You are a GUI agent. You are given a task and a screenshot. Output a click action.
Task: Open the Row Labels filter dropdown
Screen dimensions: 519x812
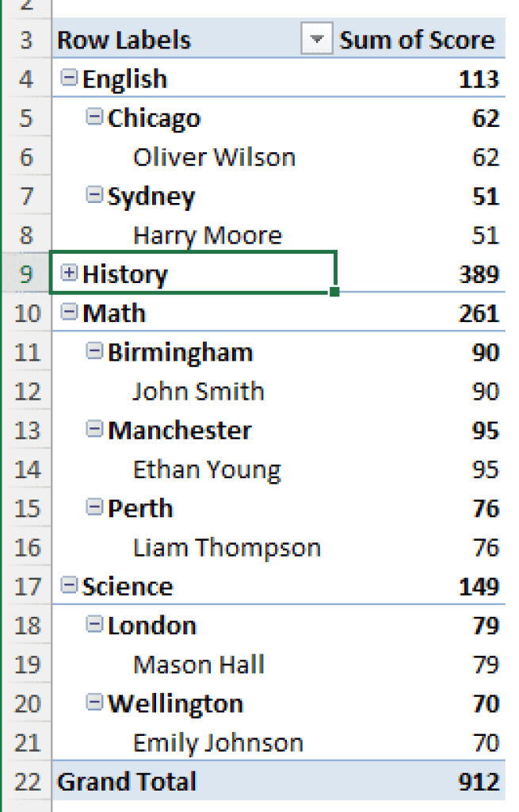(x=316, y=39)
